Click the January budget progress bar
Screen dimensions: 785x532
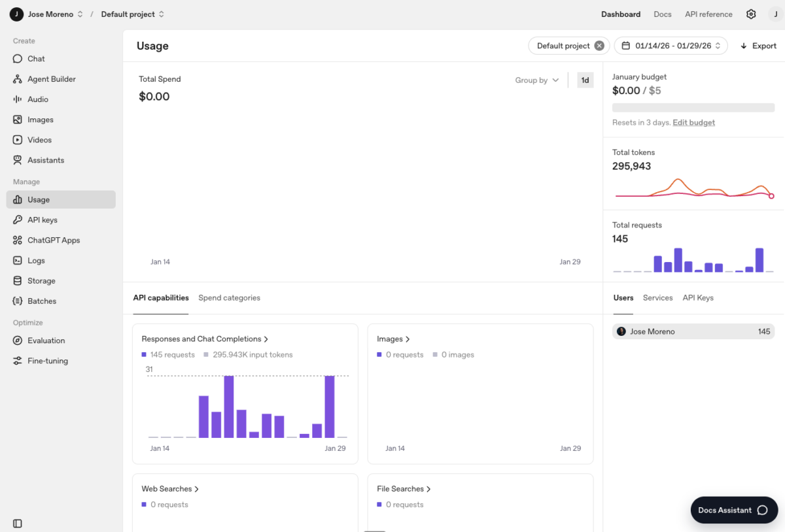pos(693,107)
